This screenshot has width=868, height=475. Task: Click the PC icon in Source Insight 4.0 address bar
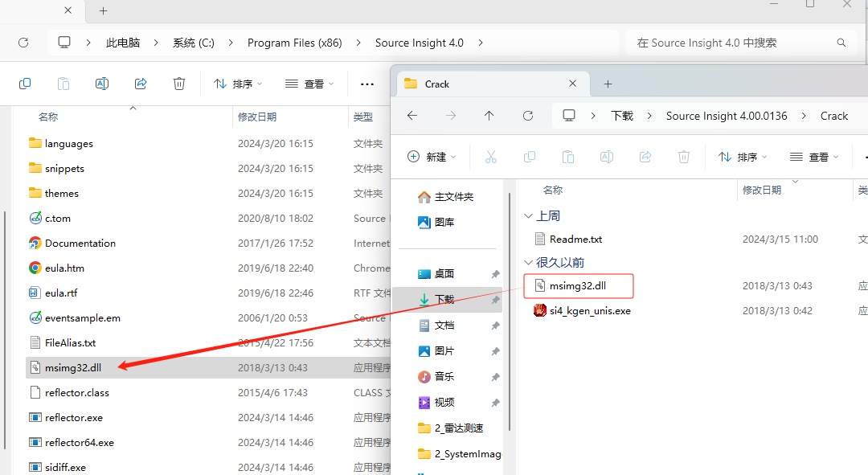tap(64, 43)
